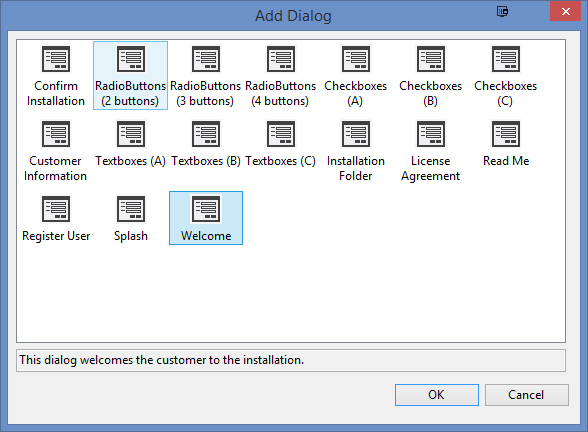Confirm selection with the OK button

point(437,395)
